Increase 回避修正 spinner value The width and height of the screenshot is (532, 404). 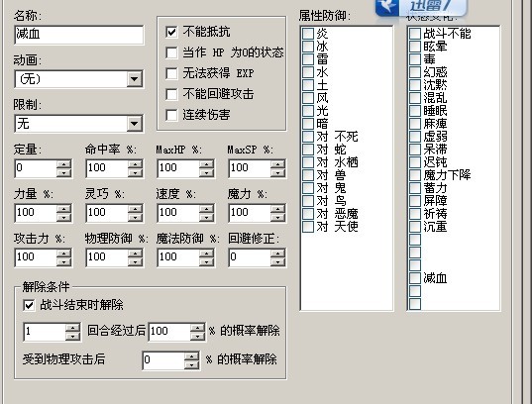(x=277, y=253)
